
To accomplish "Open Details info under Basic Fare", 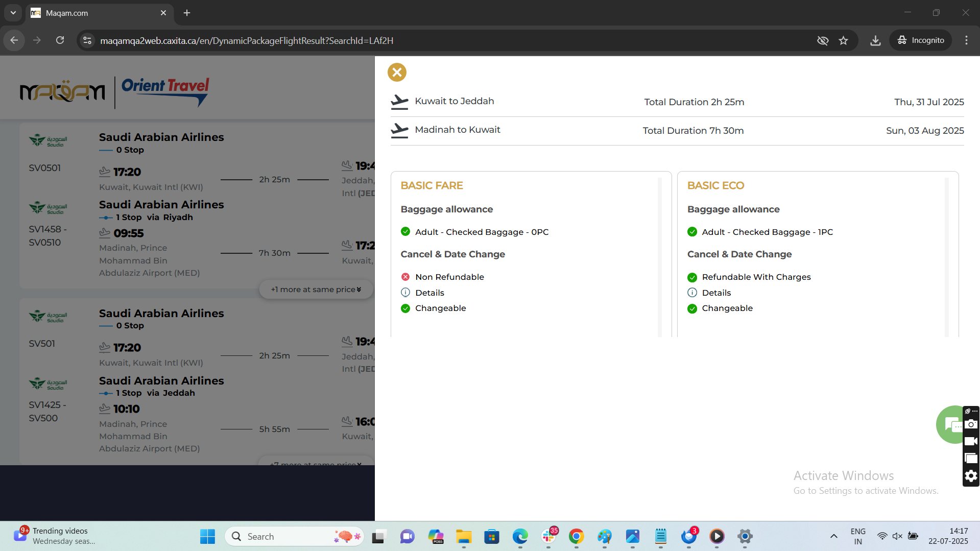I will point(429,293).
